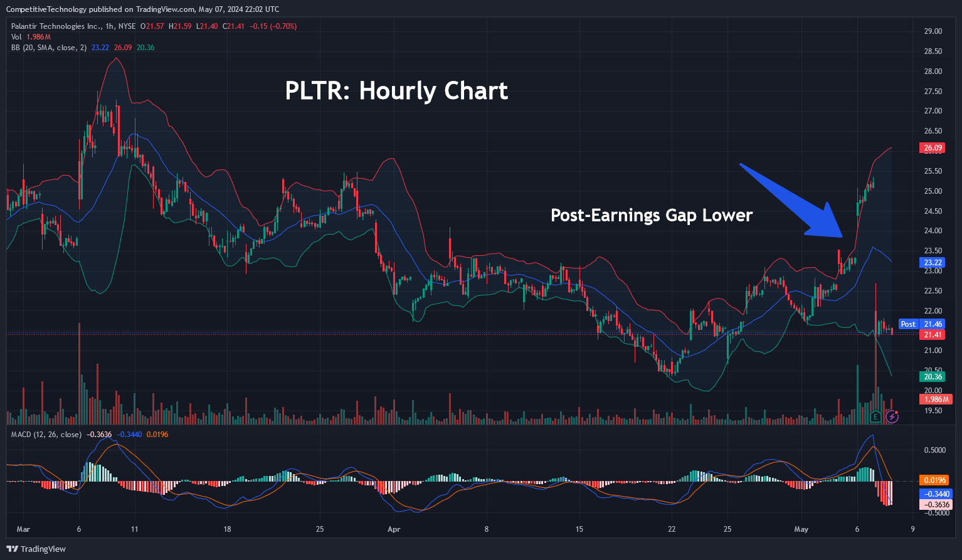Click the low value 'L21.40' in legend

pos(207,26)
